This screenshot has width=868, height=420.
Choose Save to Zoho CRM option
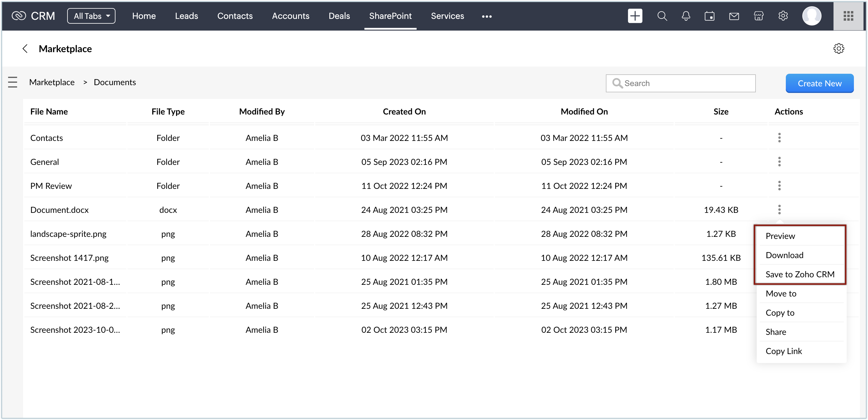tap(800, 274)
